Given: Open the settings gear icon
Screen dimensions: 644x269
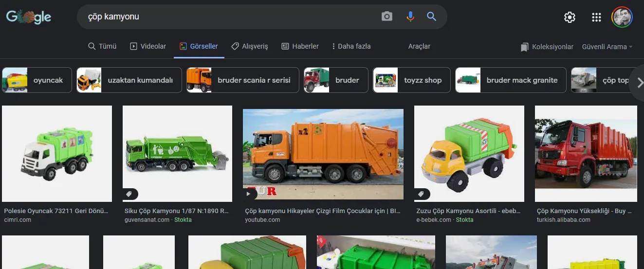Looking at the screenshot, I should point(570,18).
